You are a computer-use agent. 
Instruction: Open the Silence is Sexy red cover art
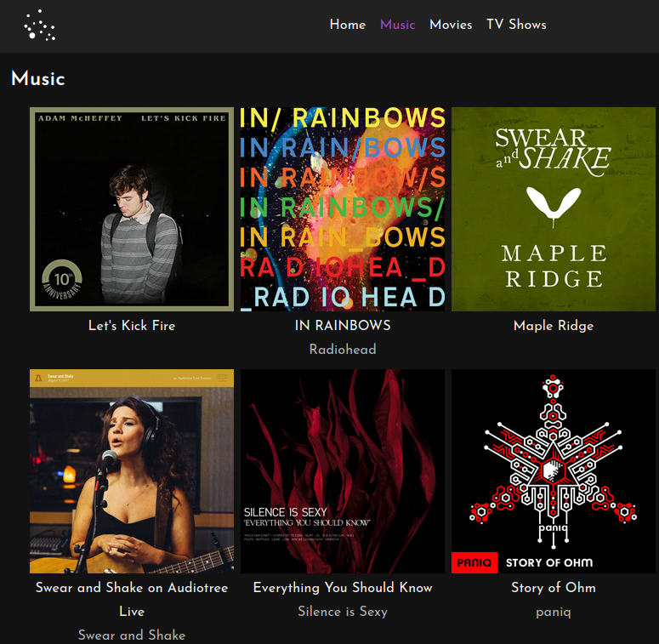pyautogui.click(x=343, y=471)
